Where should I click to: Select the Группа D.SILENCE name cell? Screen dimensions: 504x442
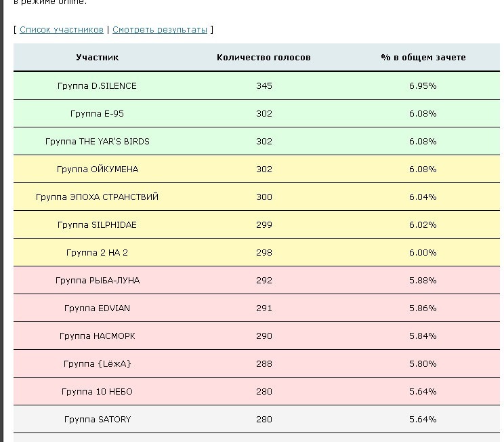(x=97, y=86)
